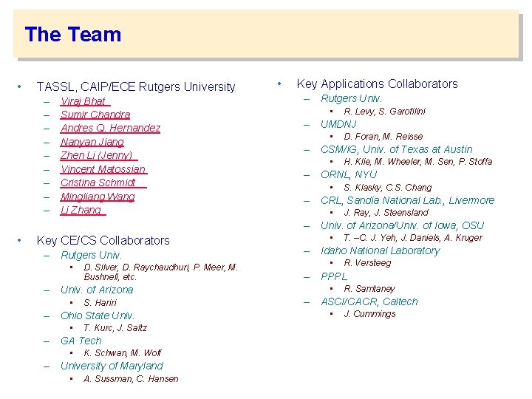Viewport: 532px width, 399px height.
Task: Follow the Andres Q. Hernandez link
Action: coord(110,129)
